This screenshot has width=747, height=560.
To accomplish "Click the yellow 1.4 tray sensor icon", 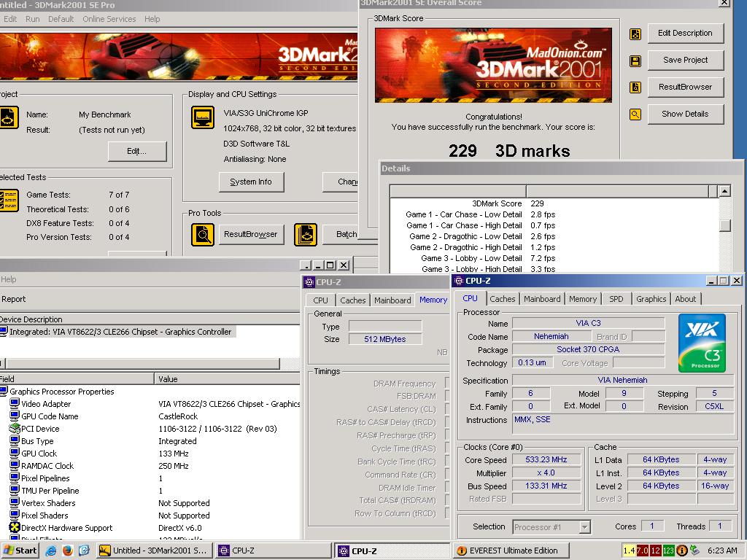I will [x=629, y=551].
